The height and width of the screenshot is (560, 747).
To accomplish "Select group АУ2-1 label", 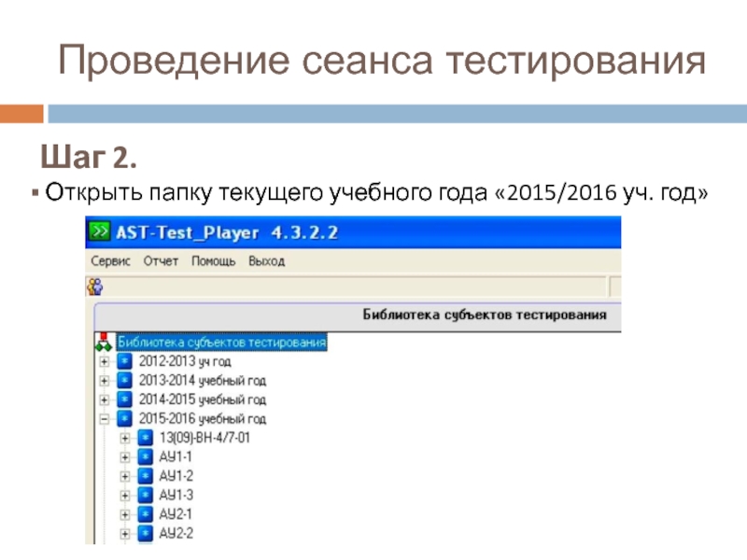I will 176,514.
